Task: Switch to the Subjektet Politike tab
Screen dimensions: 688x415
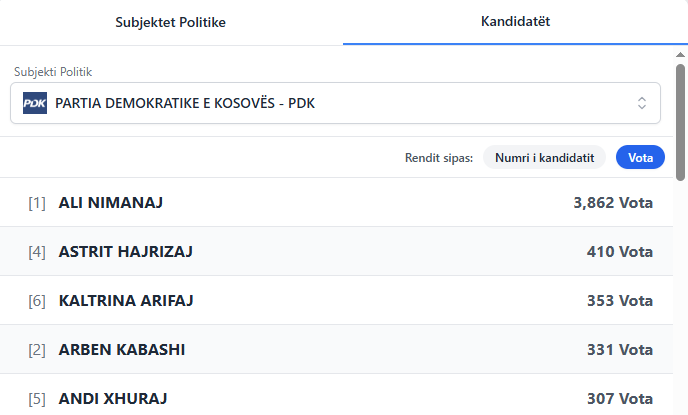Action: 171,21
